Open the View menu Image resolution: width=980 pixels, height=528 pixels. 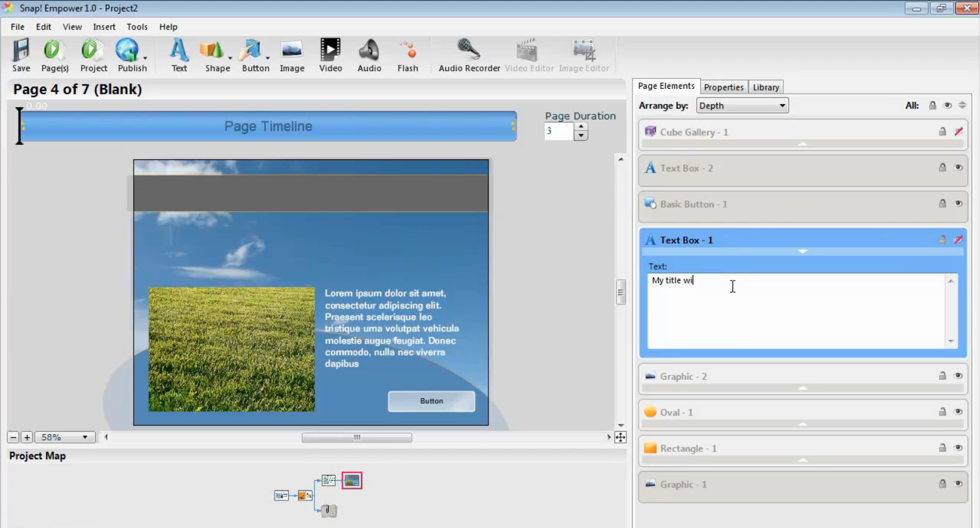[x=72, y=27]
